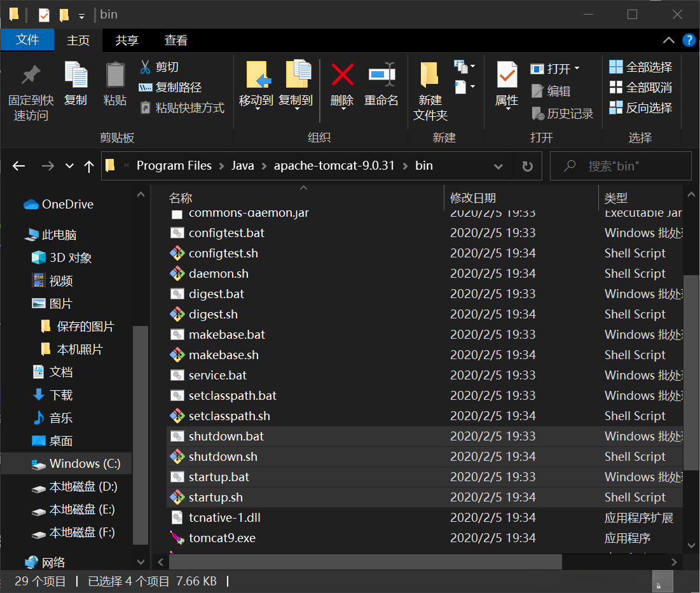Select the file tcnative-1.dll
Image resolution: width=700 pixels, height=593 pixels.
[425, 517]
